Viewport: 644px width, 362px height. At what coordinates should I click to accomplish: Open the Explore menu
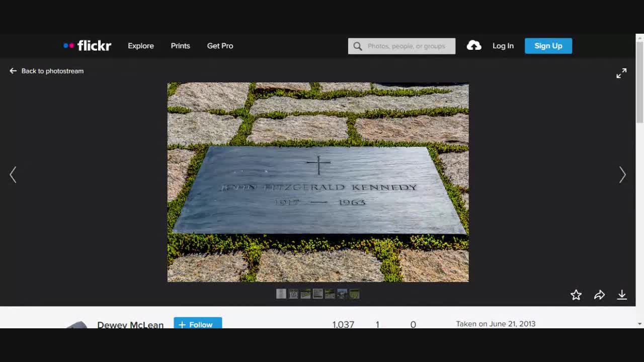pos(141,46)
